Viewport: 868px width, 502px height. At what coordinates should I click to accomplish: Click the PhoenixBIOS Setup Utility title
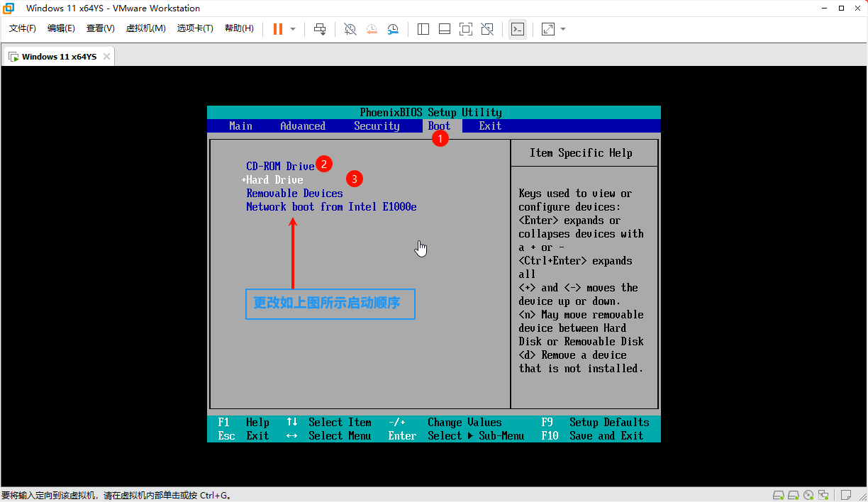(x=430, y=113)
